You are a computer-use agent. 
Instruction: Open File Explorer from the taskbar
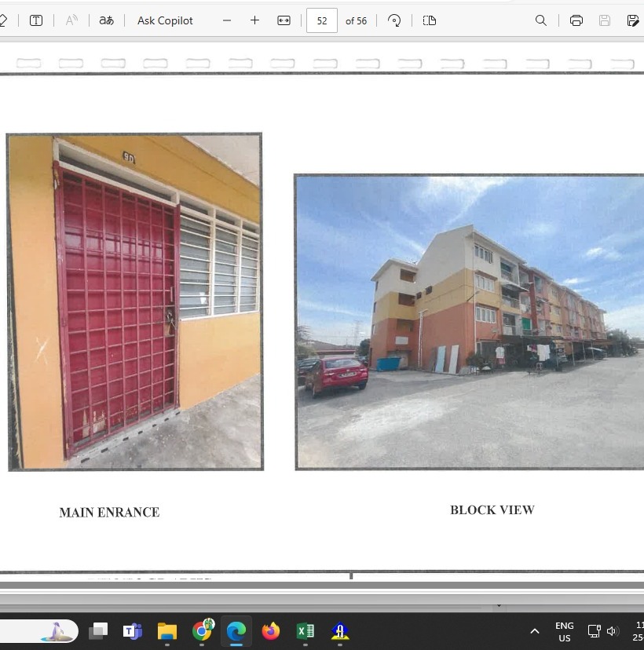(167, 630)
